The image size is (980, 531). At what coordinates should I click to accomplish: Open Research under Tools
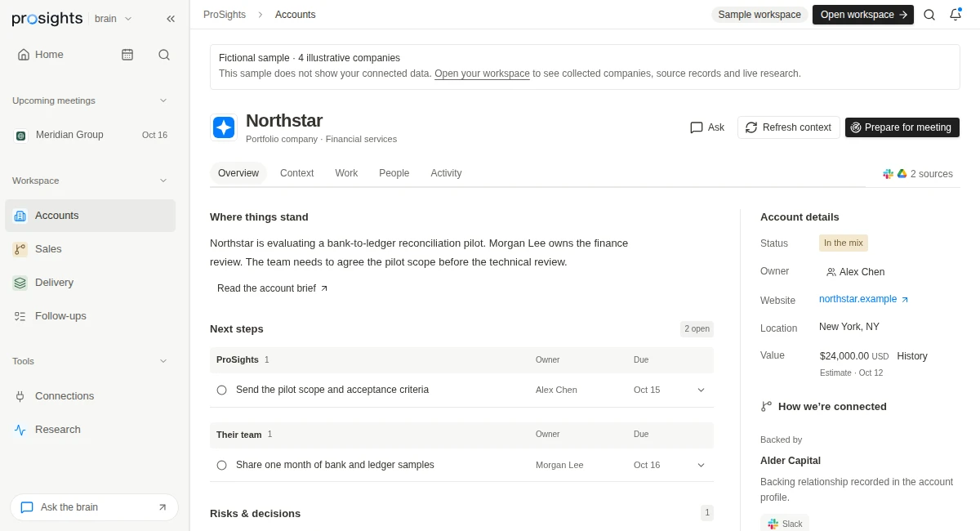point(90,430)
